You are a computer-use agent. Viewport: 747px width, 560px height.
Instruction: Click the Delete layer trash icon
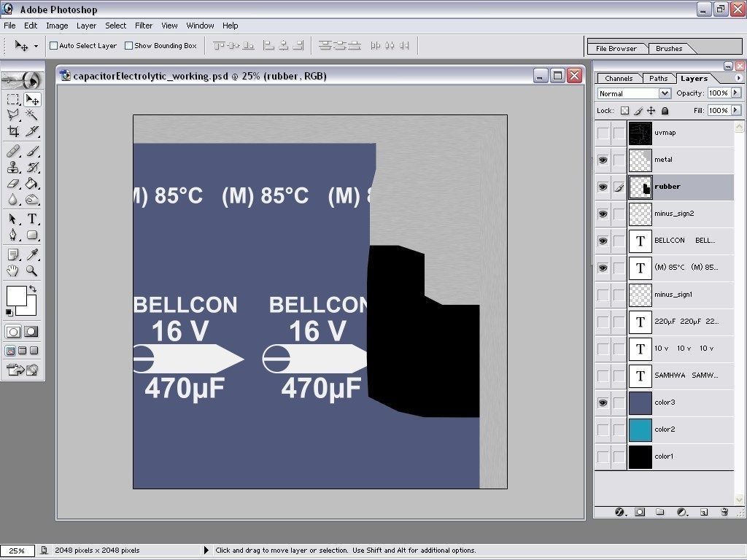[x=724, y=512]
